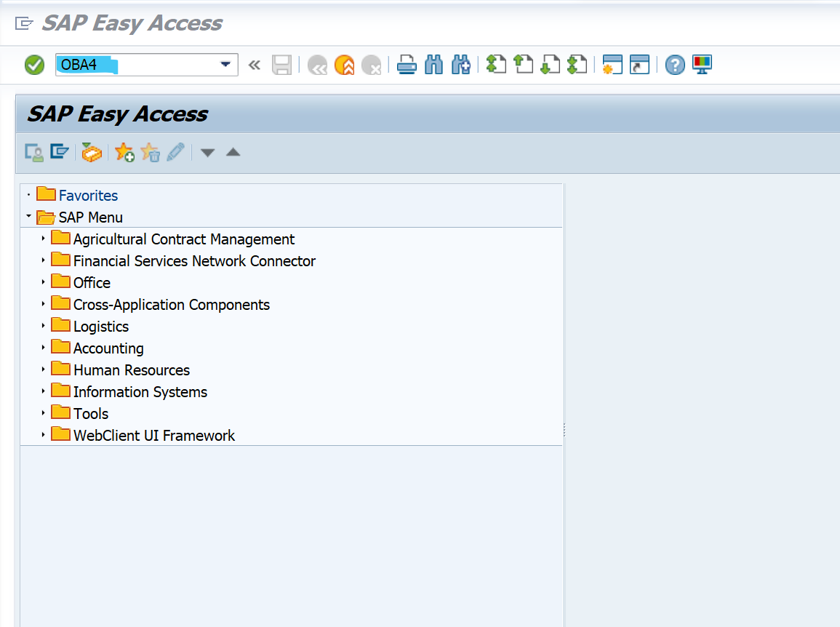
Task: Collapse the SAP Menu node arrow
Action: tap(28, 216)
